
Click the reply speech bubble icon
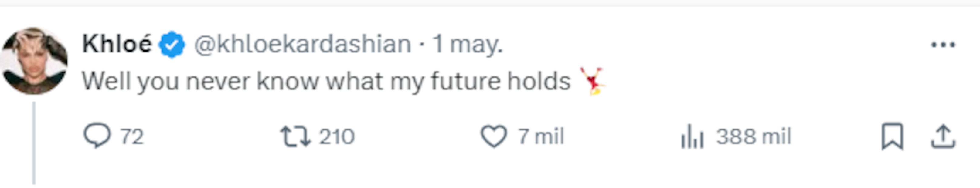[x=97, y=136]
